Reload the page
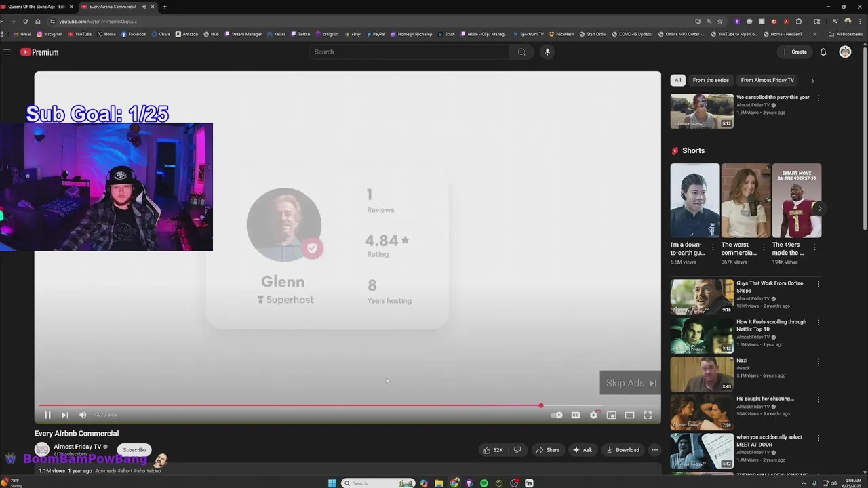The width and height of the screenshot is (868, 488). tap(25, 21)
